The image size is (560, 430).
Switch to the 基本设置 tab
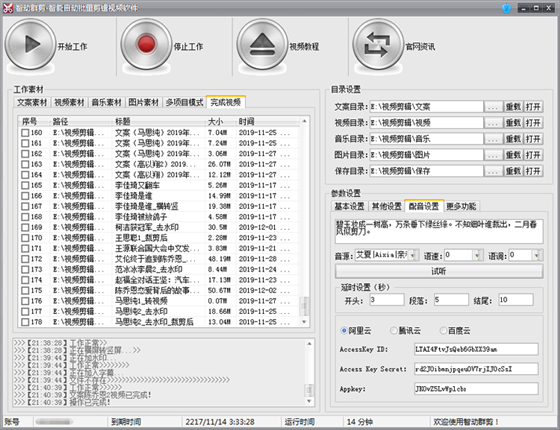coord(349,206)
